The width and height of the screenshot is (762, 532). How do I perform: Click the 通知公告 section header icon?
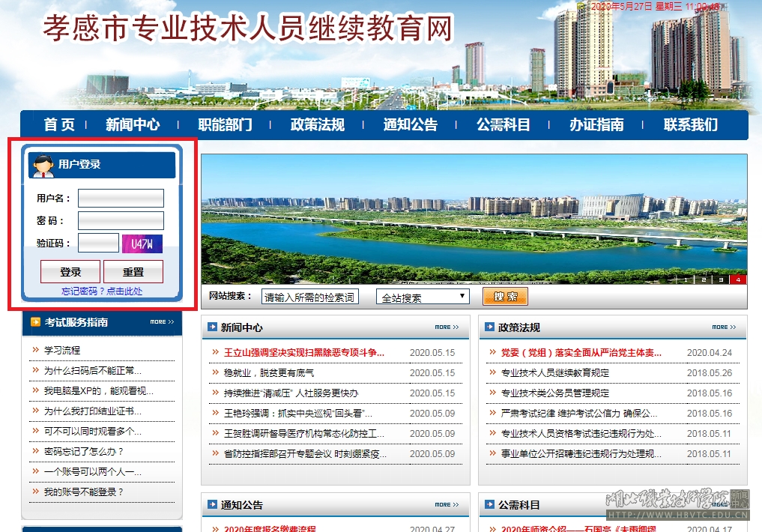[212, 505]
